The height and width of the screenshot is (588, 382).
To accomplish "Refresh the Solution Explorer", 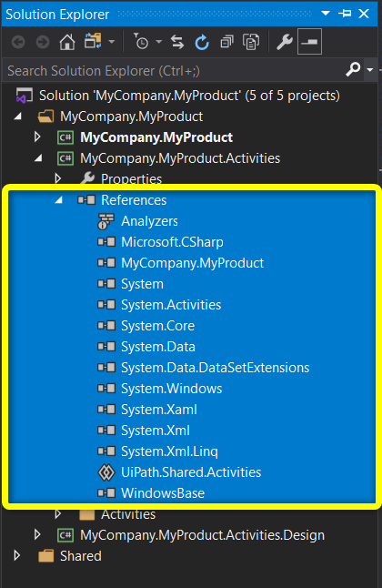I will [x=202, y=42].
